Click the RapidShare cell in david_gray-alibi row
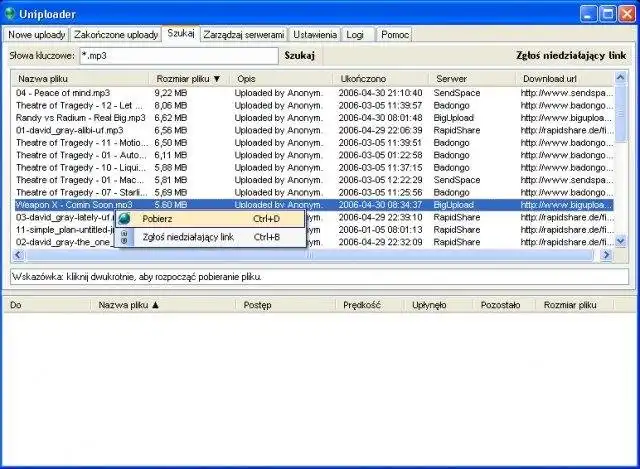Screen dimensions: 640x469 tap(457, 130)
